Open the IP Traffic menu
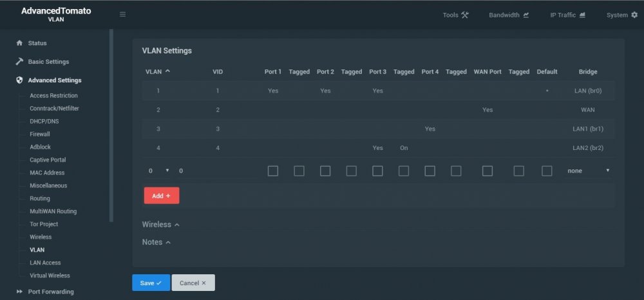 click(567, 15)
